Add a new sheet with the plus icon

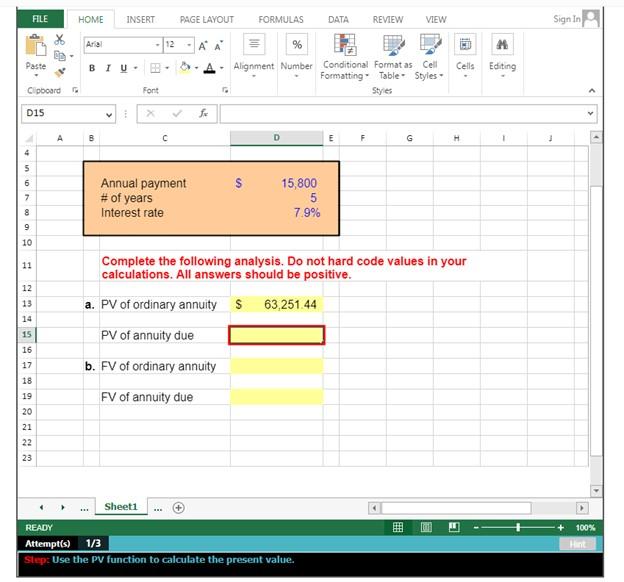coord(179,508)
